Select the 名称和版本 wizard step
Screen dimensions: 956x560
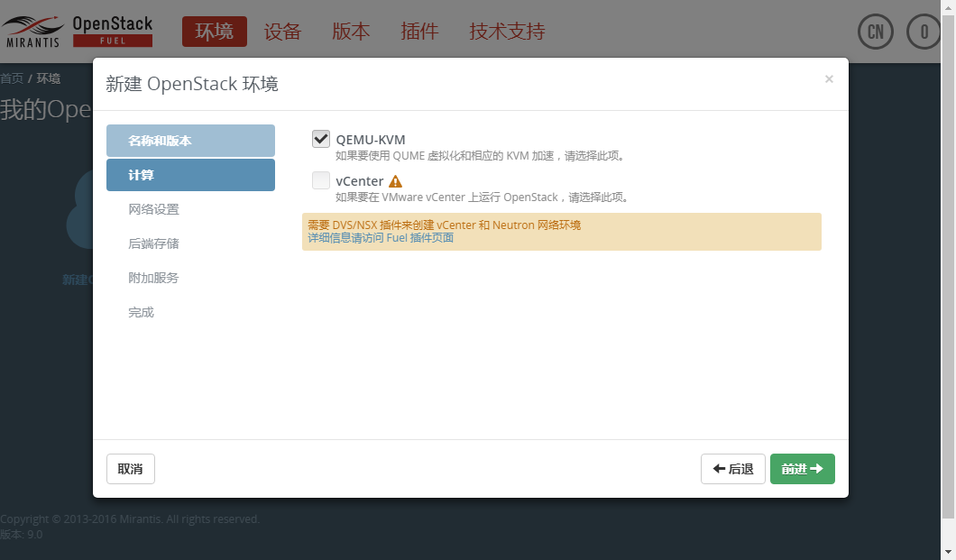click(x=190, y=141)
